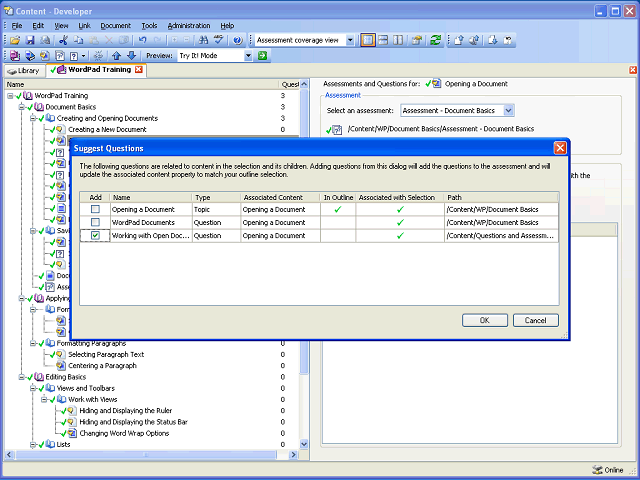Collapse the Editing Basics tree node

pyautogui.click(x=22, y=377)
